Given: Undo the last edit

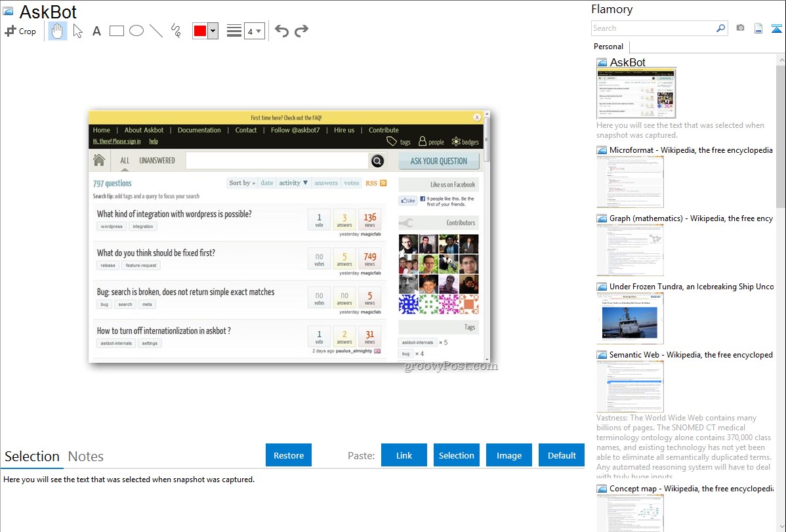Looking at the screenshot, I should (x=281, y=31).
